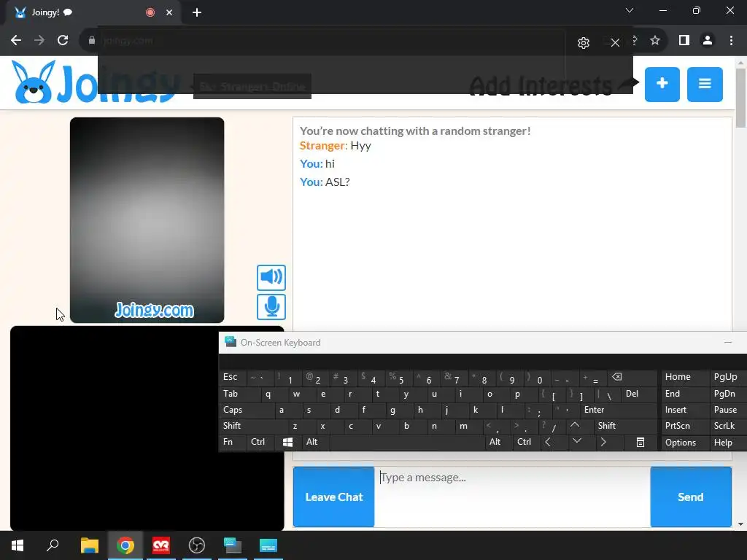This screenshot has width=747, height=560.
Task: Reload the page in Chrome
Action: point(63,41)
